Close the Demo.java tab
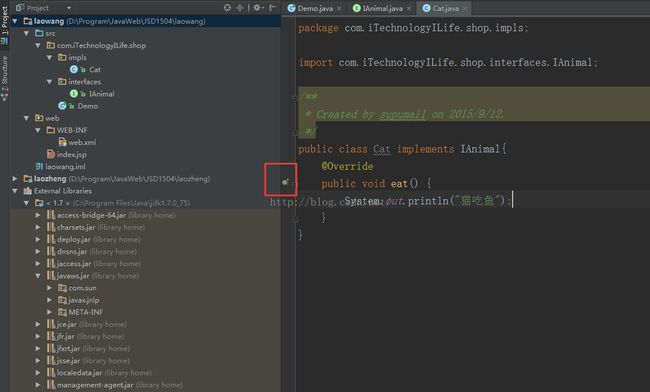This screenshot has height=392, width=650. (x=339, y=8)
